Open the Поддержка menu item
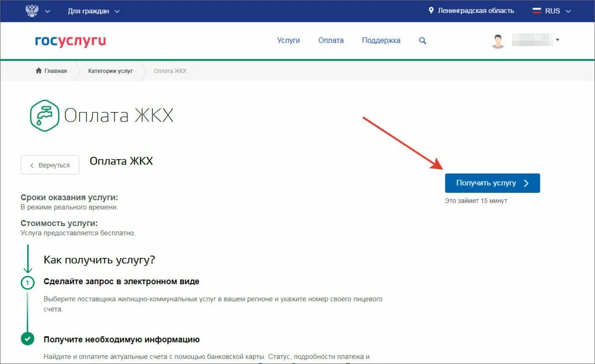Image resolution: width=595 pixels, height=364 pixels. (381, 41)
